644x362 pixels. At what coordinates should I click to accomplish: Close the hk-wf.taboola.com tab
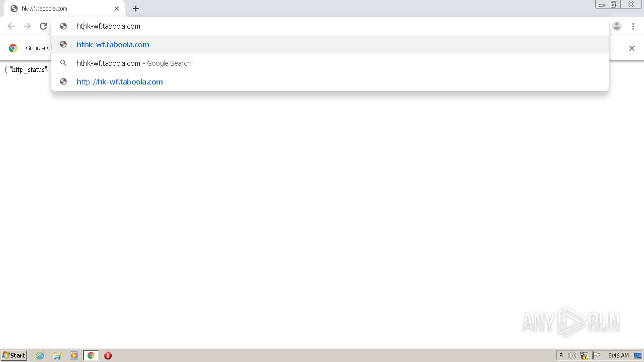117,9
